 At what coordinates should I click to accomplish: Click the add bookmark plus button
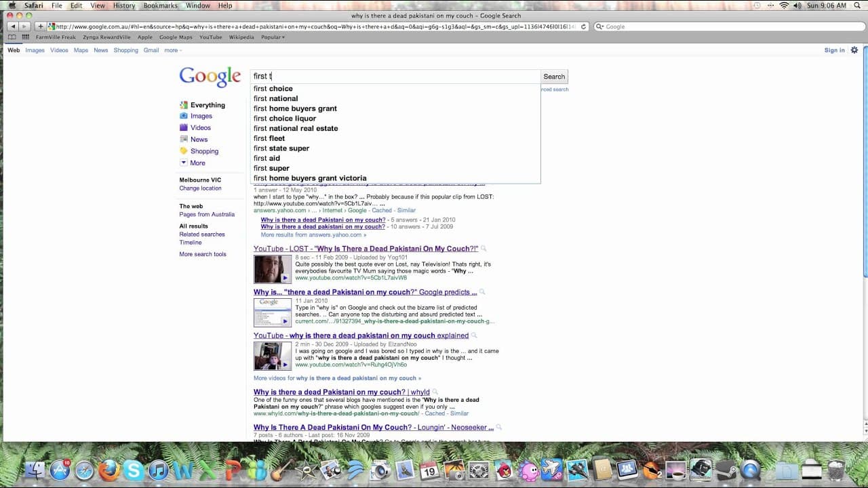41,26
